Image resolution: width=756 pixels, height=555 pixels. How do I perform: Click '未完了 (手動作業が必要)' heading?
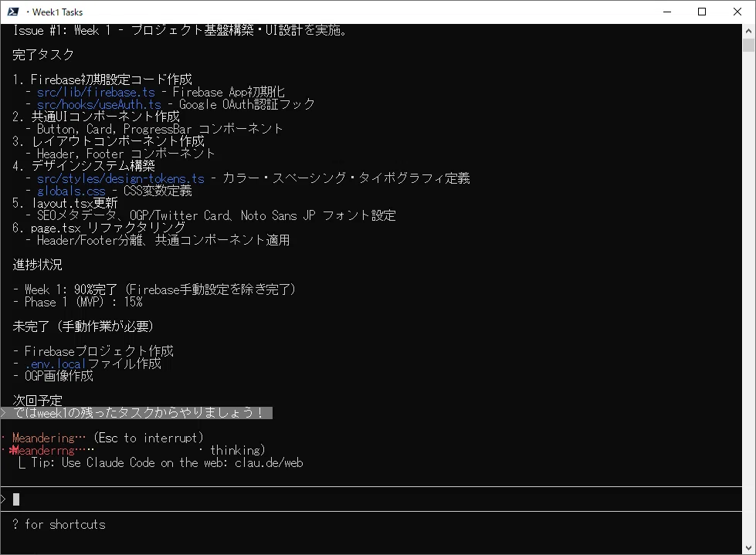[x=83, y=327]
